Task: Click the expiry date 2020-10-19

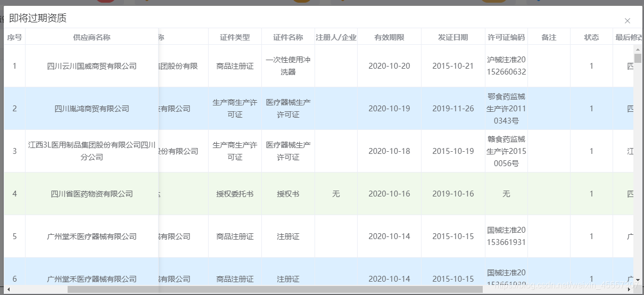Action: coord(389,109)
